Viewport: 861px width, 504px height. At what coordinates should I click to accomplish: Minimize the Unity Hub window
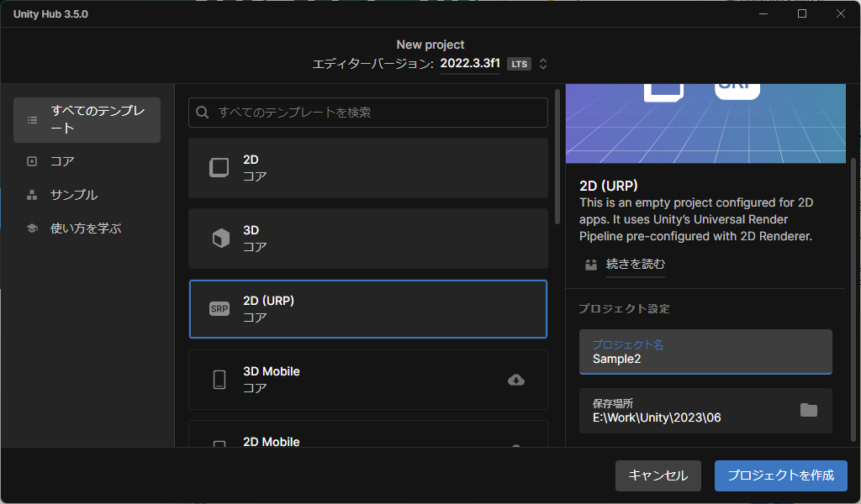(763, 13)
